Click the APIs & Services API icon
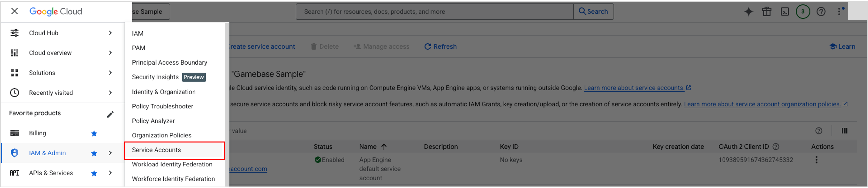This screenshot has width=868, height=188. click(15, 173)
